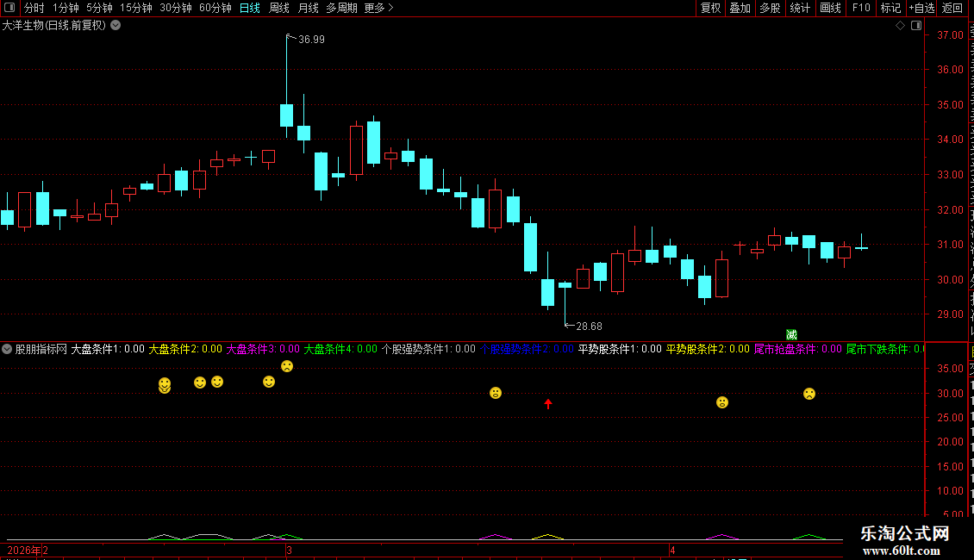Click the month 4 timeline marker
The image size is (974, 560).
coord(672,550)
